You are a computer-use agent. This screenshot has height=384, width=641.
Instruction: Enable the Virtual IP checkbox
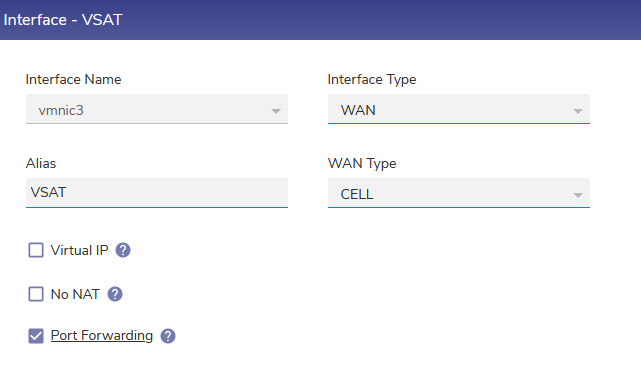pos(36,250)
